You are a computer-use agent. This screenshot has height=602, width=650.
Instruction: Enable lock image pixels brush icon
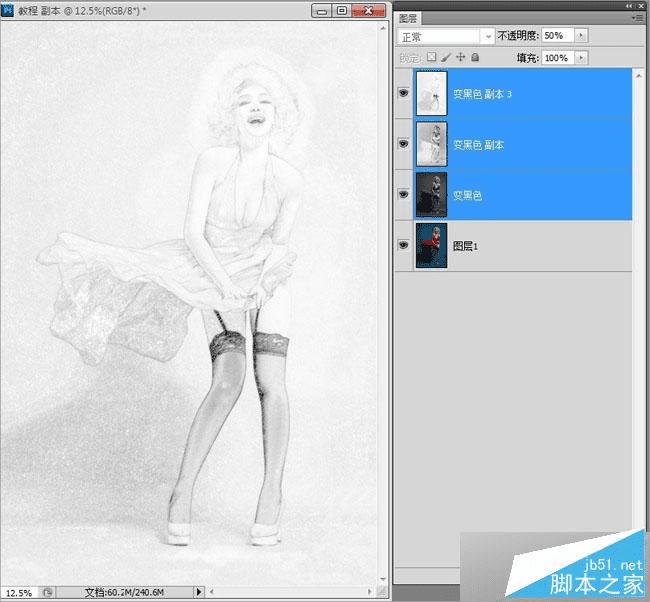(x=446, y=57)
